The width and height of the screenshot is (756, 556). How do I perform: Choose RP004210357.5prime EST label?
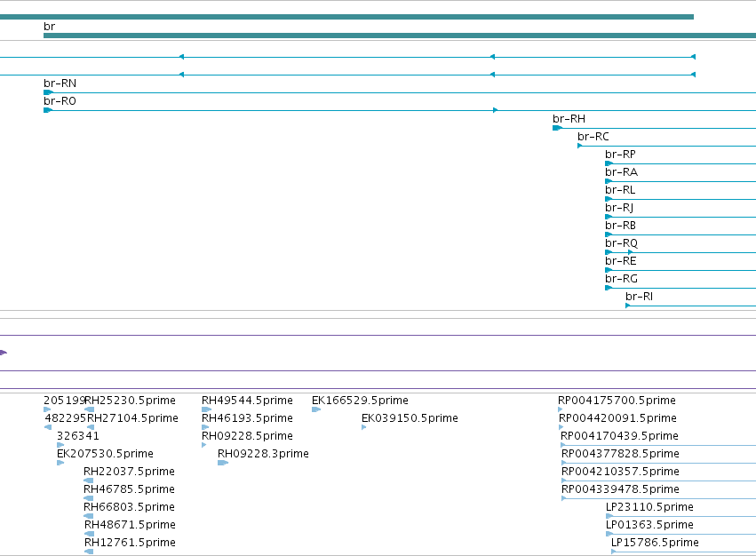coord(620,472)
